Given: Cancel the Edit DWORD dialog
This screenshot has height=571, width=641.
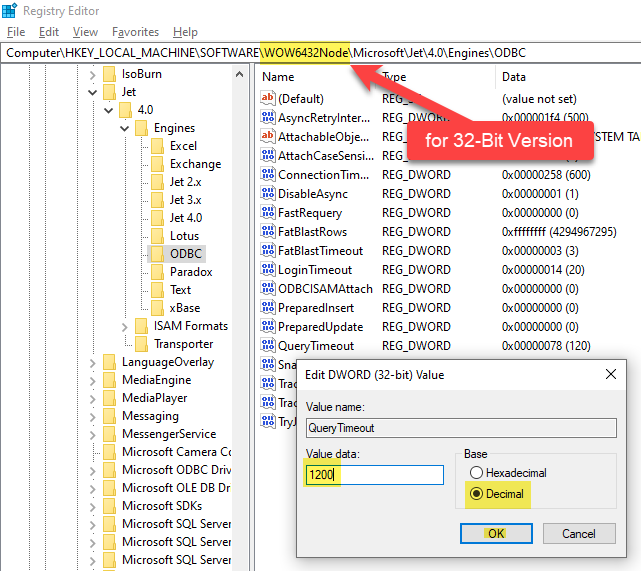Looking at the screenshot, I should click(579, 533).
